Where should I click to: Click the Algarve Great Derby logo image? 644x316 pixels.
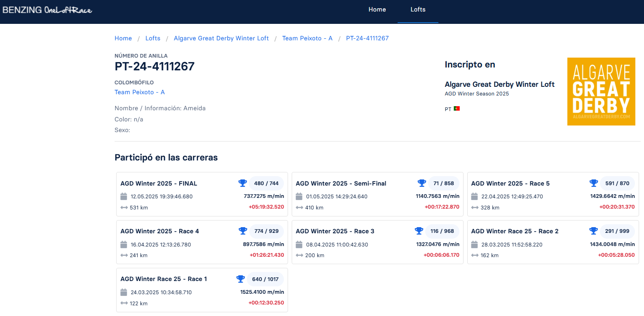point(601,91)
